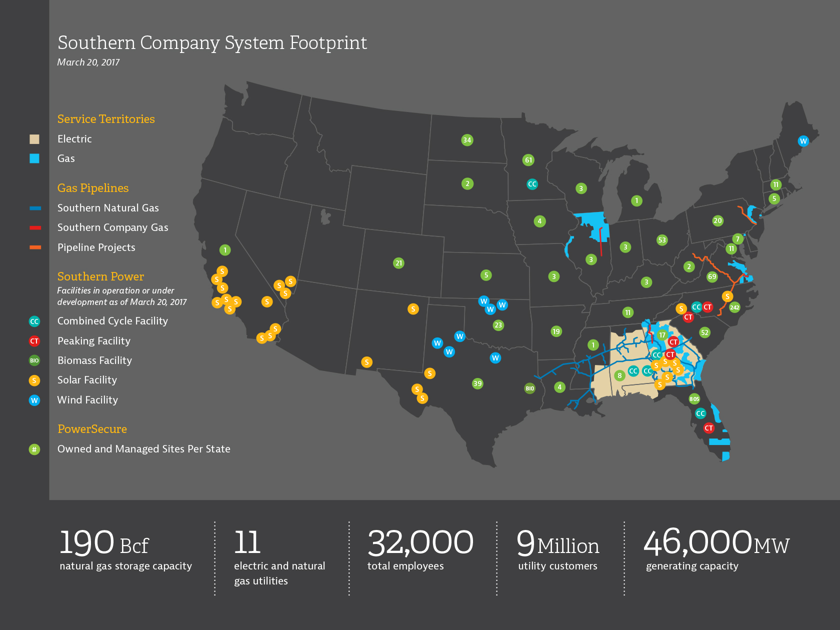This screenshot has width=840, height=630.
Task: Click the Biomass Facility BIO legend icon
Action: tap(34, 360)
